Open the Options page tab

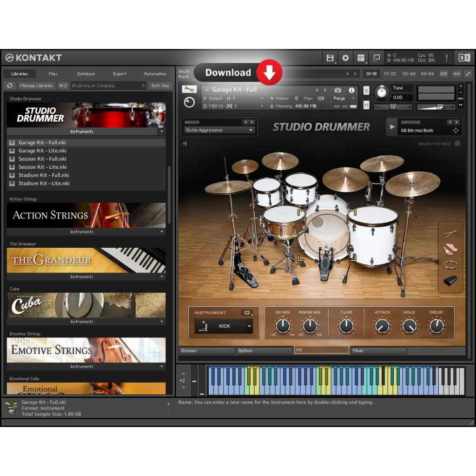tap(264, 350)
